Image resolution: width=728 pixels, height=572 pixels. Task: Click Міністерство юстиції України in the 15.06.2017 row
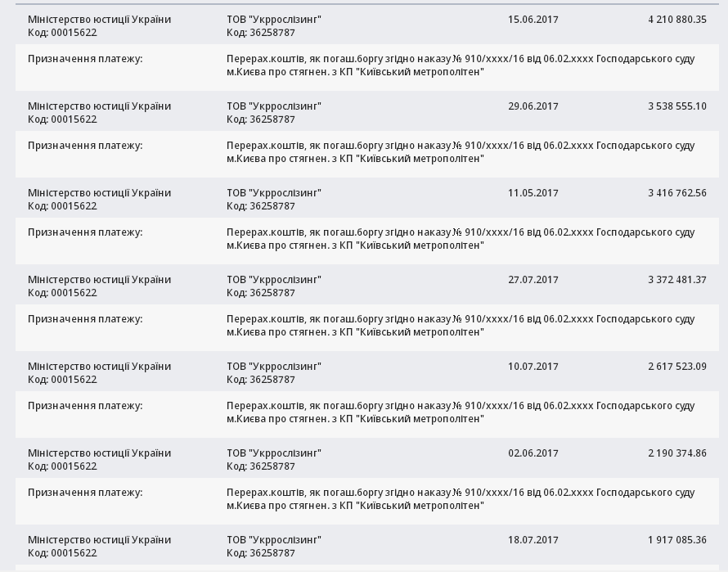pos(99,20)
